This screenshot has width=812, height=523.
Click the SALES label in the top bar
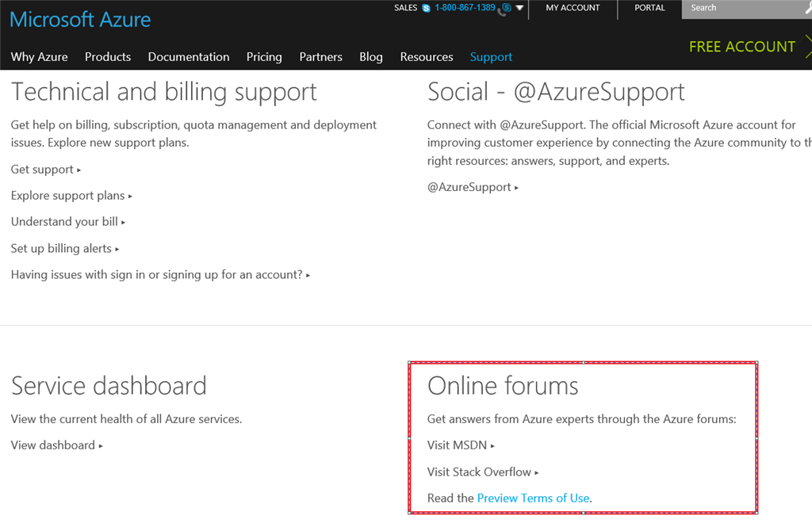pos(405,8)
